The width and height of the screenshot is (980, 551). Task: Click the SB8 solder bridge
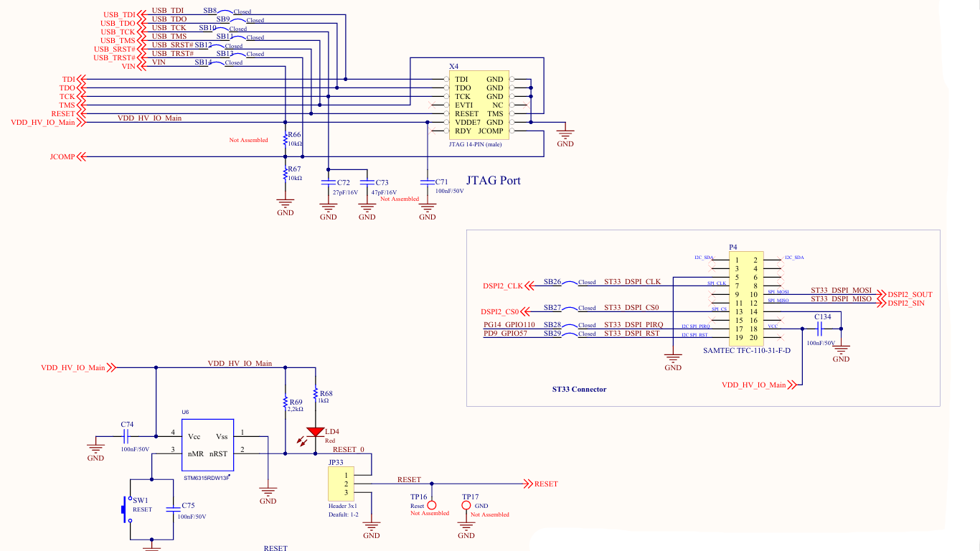(x=225, y=11)
